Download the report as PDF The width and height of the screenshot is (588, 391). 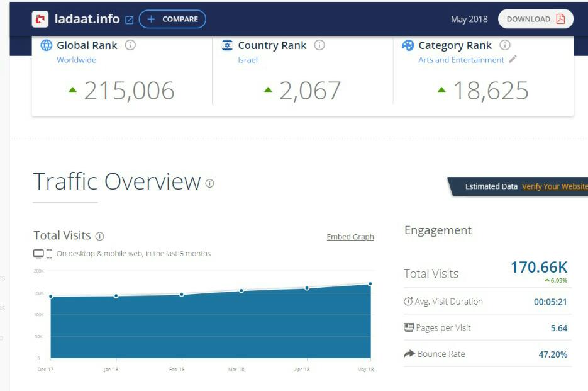(x=535, y=19)
